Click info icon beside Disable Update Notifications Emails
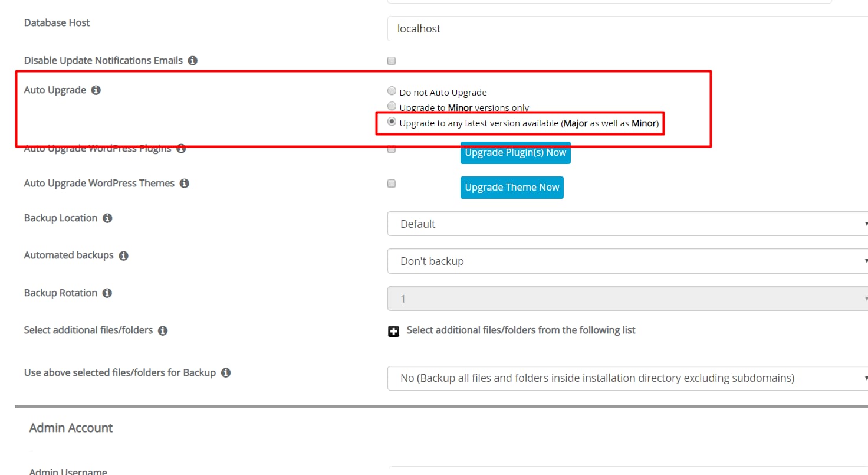Screen dimensions: 868x475 tap(193, 60)
